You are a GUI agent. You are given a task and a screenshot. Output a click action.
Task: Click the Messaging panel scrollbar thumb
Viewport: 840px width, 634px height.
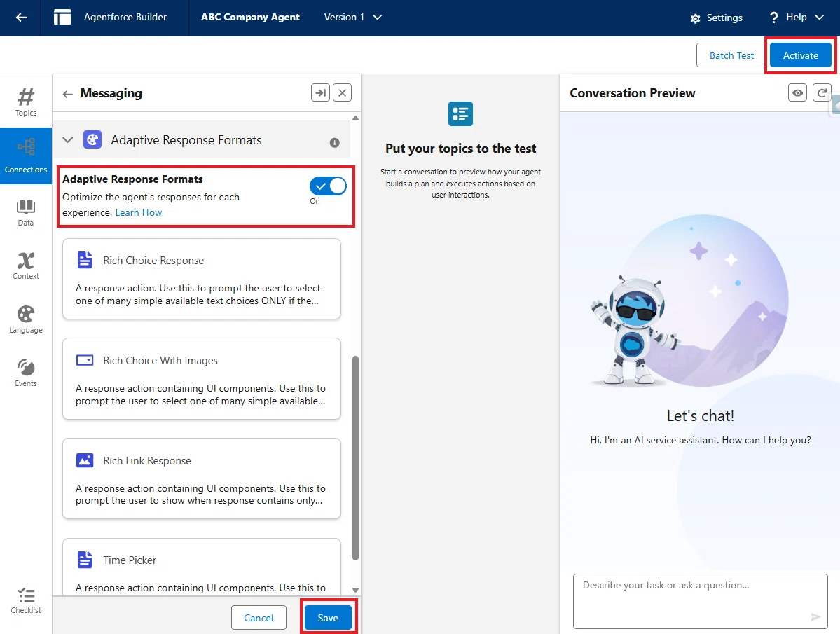point(355,458)
